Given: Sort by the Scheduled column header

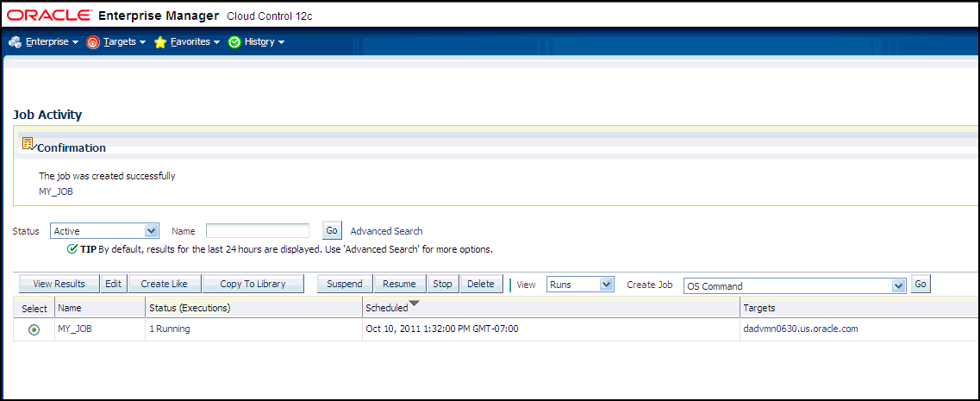Looking at the screenshot, I should 387,309.
